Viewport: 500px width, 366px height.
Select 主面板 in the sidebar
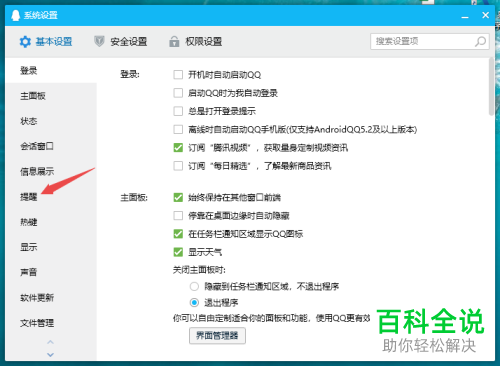(x=51, y=96)
